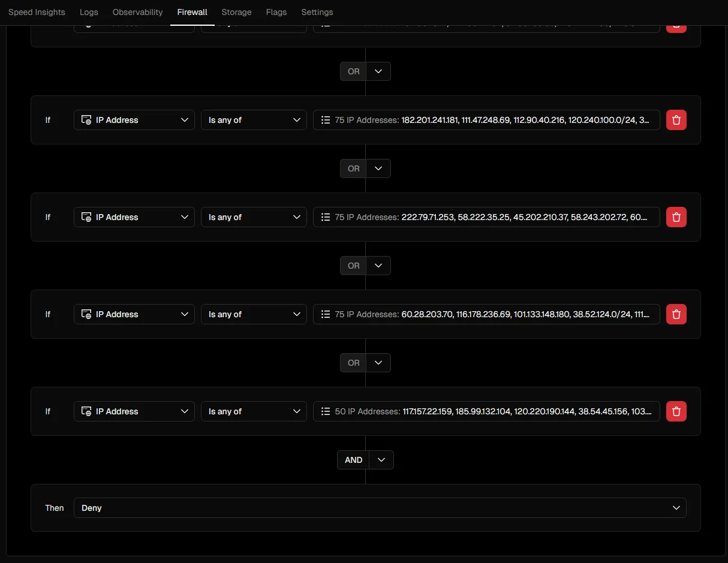Screen dimensions: 728x563
Task: Delete the rule starting with 222.79.71.253
Action: click(x=676, y=217)
